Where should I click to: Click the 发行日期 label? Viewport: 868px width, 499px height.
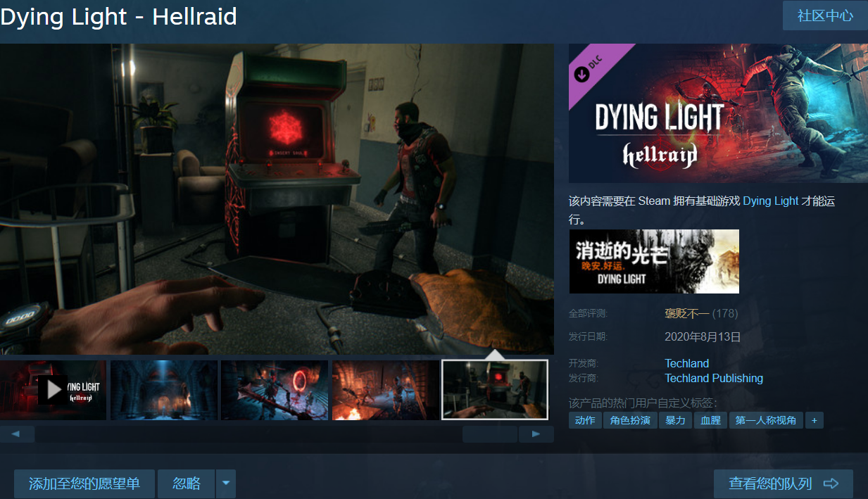pyautogui.click(x=588, y=337)
